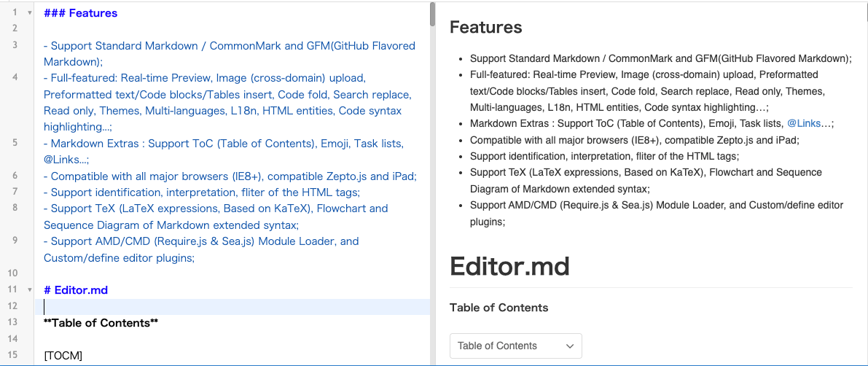Click the '- Support AMD/CMD' line in the editor
This screenshot has height=366, width=868.
201,241
